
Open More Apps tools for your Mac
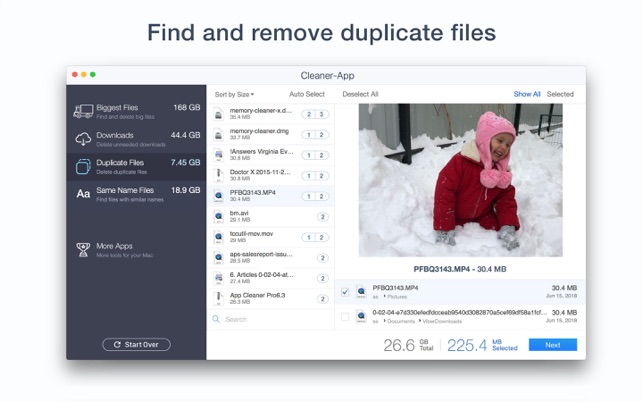137,249
